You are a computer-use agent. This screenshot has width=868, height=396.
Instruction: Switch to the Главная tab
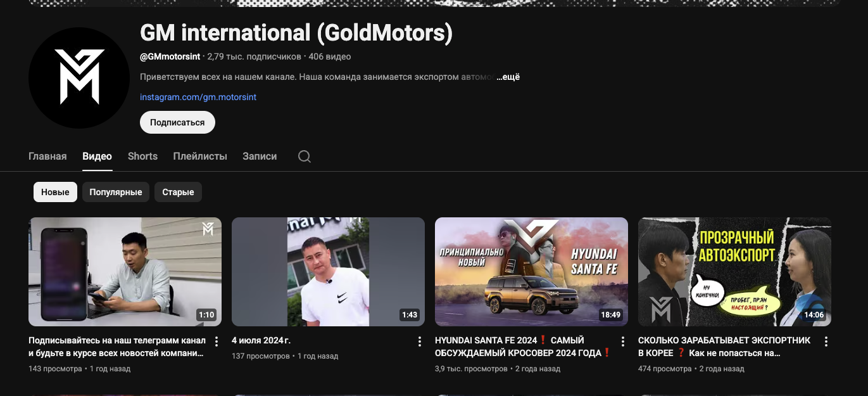point(47,156)
